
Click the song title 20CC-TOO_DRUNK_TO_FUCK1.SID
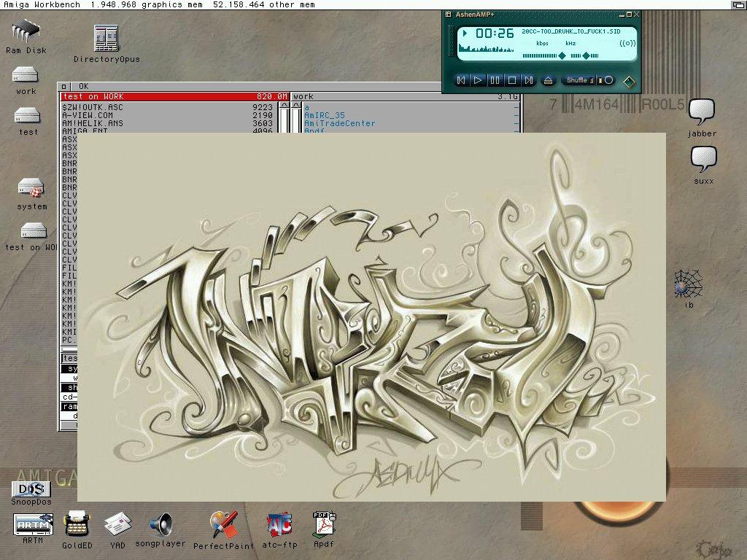coord(570,31)
